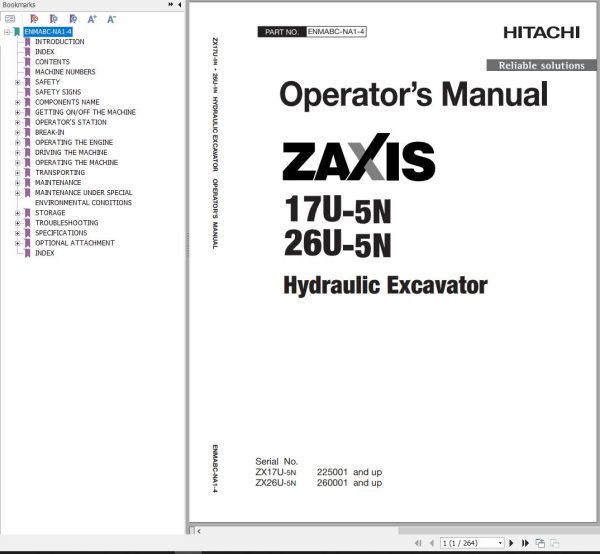600x554 pixels.
Task: Jump to the SAFETY bookmark
Action: pyautogui.click(x=47, y=82)
